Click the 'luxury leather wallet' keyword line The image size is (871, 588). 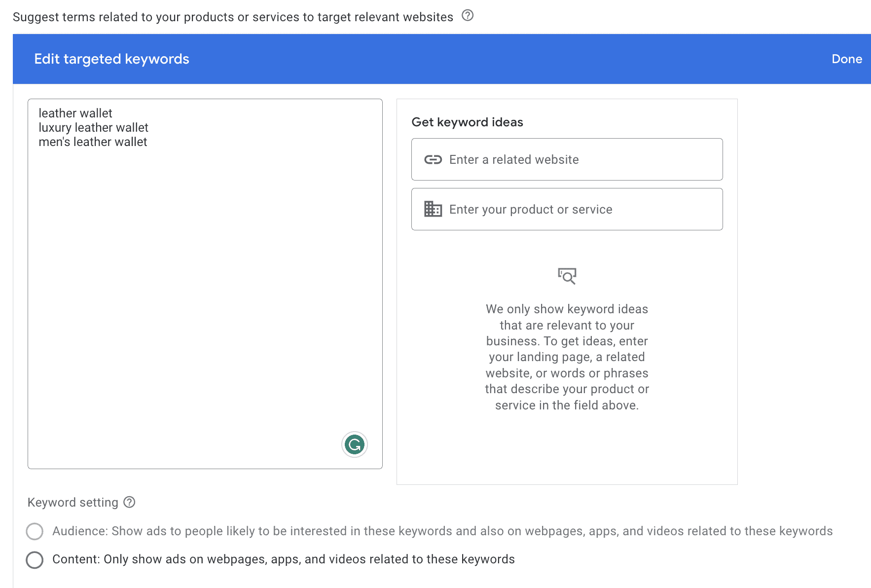point(93,128)
